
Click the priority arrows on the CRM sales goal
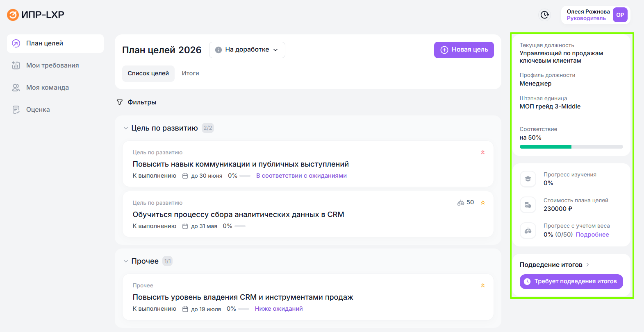482,286
